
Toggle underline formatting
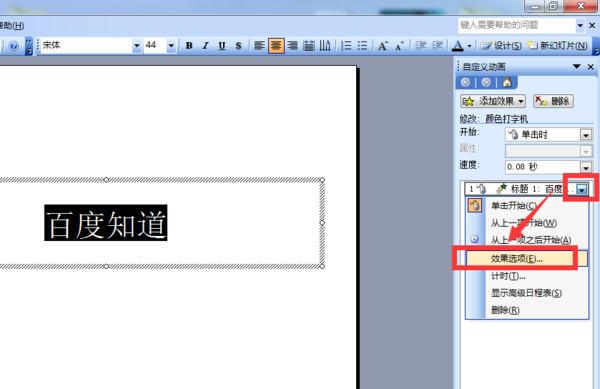(222, 46)
